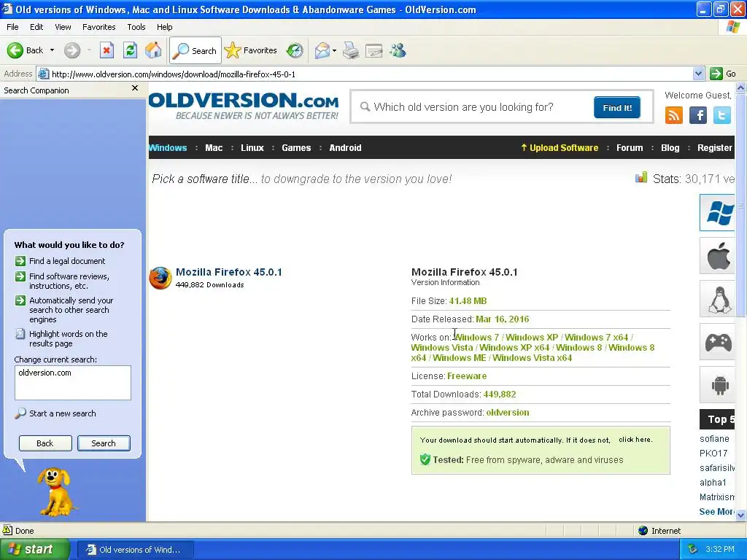Click the Change current search text box
Viewport: 747px width, 560px height.
(x=73, y=383)
